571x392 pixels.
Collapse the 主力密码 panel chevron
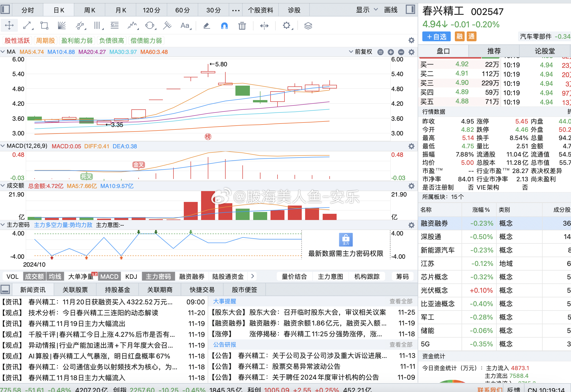point(3,225)
